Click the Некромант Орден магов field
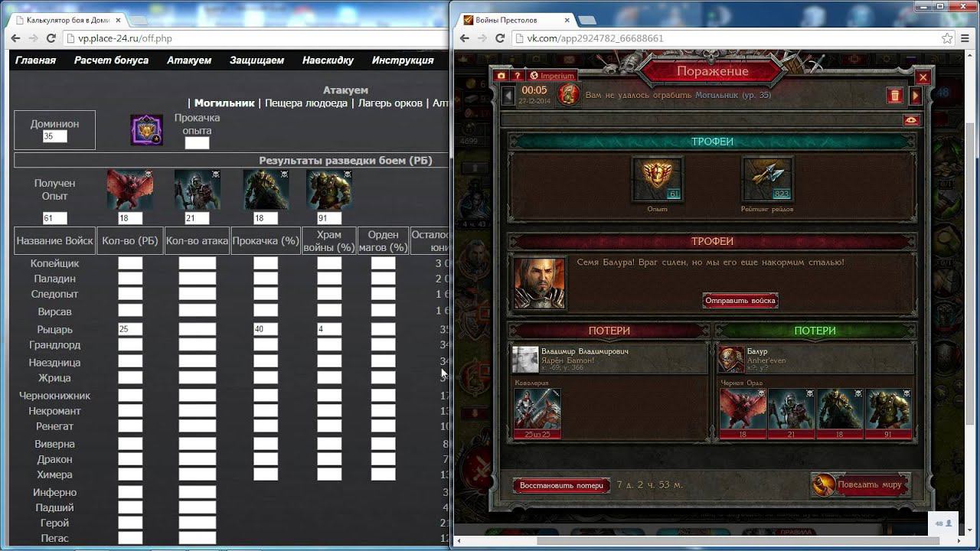 [x=383, y=411]
